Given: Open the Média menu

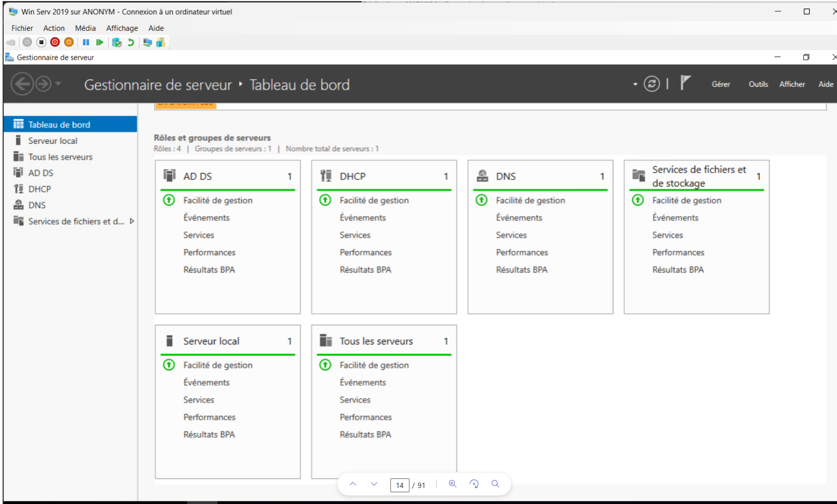Looking at the screenshot, I should coord(85,28).
